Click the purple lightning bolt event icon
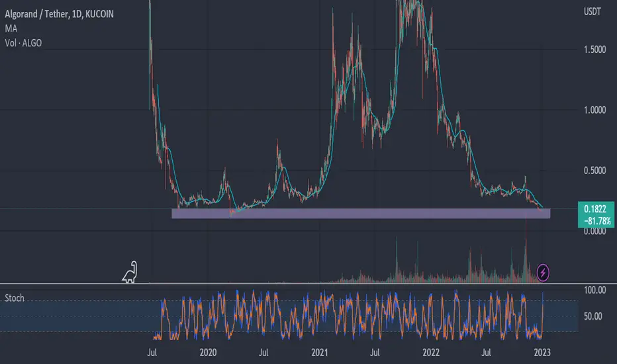 click(543, 272)
